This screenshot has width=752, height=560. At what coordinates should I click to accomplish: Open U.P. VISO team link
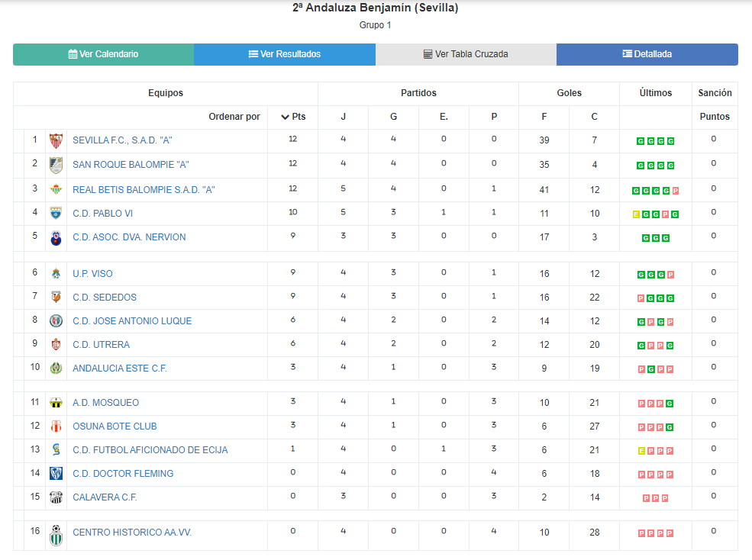(x=92, y=274)
